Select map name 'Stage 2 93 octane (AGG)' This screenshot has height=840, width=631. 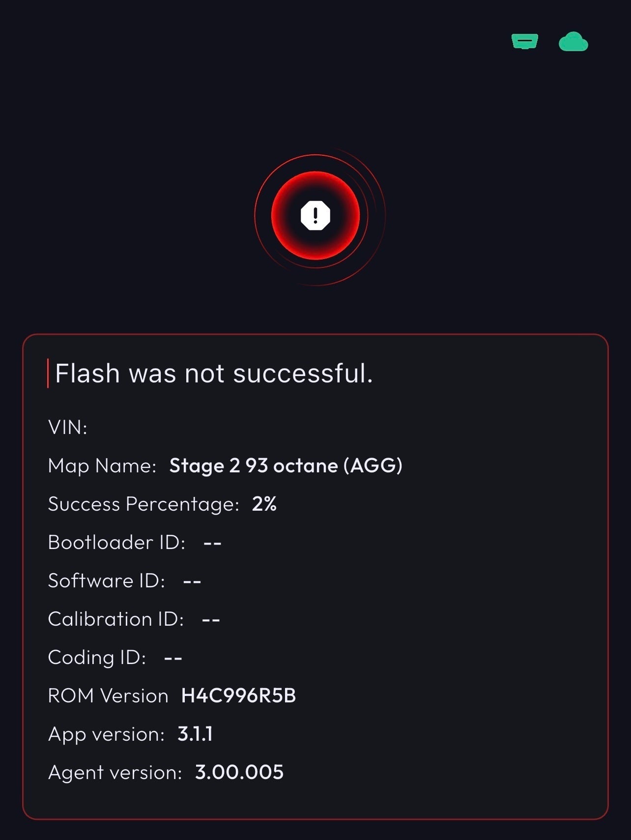point(286,465)
